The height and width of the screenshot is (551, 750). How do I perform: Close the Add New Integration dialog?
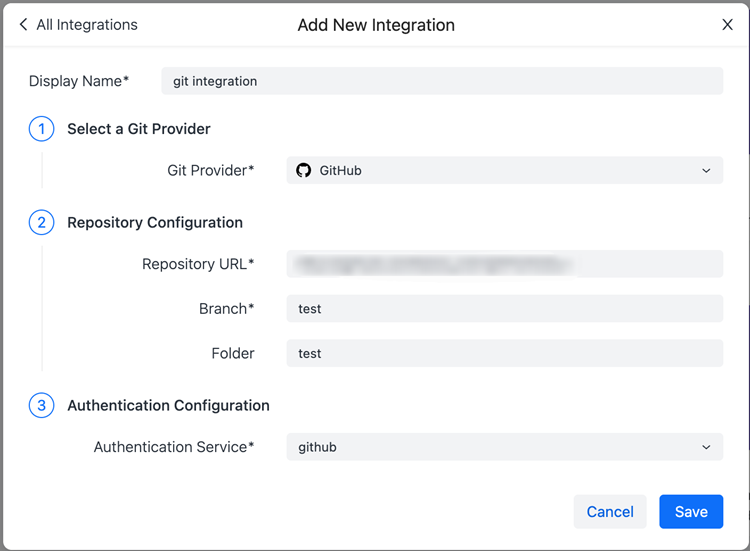[x=727, y=25]
